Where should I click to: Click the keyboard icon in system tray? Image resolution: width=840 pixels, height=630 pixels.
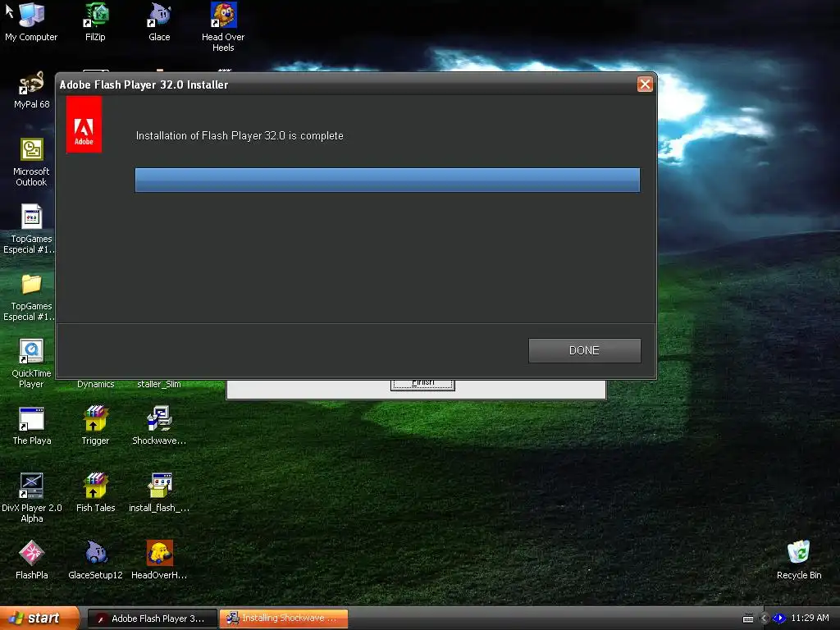(748, 619)
